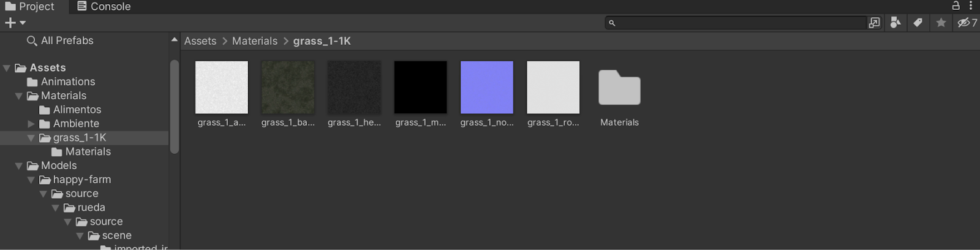The image size is (980, 250).
Task: Select the Animations folder in tree
Action: (x=67, y=81)
